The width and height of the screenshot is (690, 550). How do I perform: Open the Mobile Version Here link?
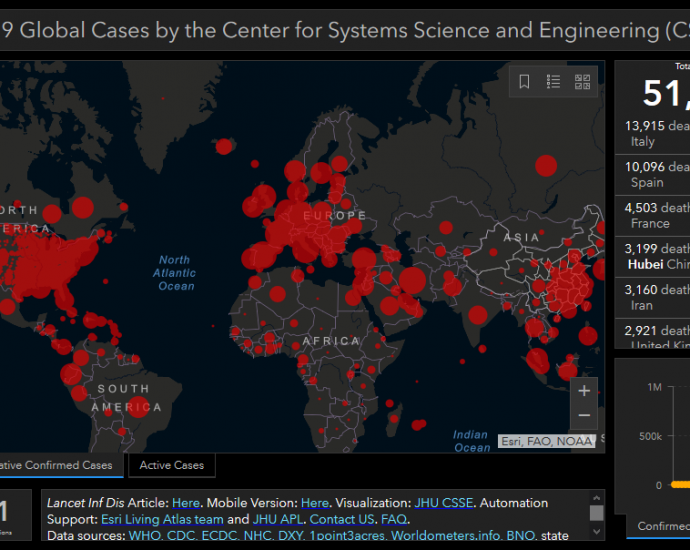tap(315, 503)
